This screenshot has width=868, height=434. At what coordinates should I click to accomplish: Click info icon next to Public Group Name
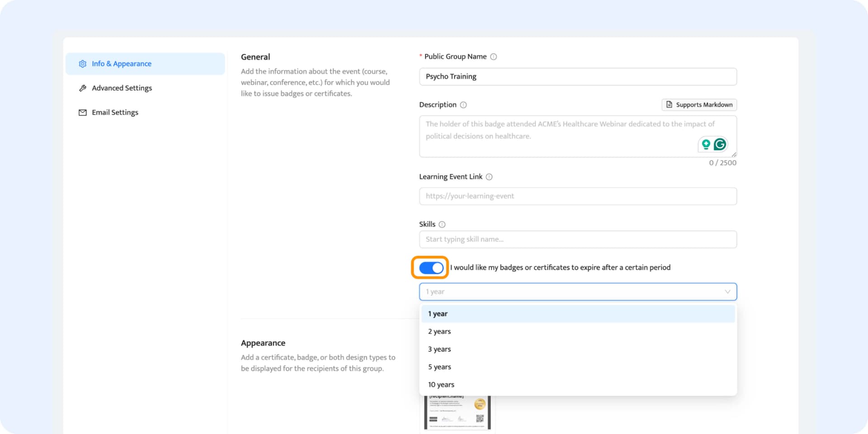click(x=494, y=57)
